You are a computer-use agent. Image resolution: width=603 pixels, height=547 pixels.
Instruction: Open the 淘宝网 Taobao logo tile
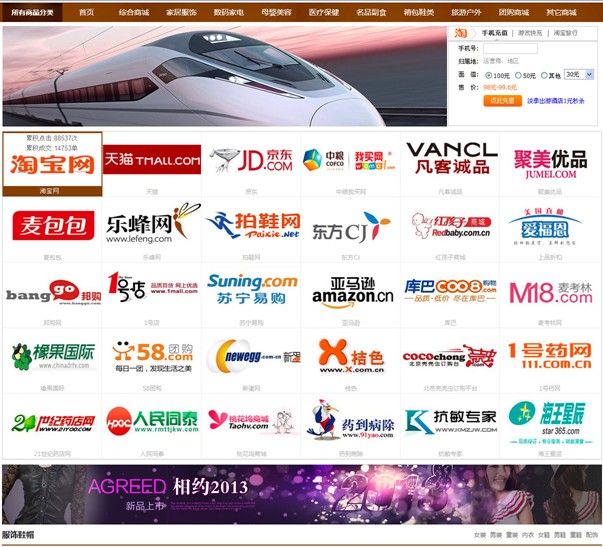[52, 164]
